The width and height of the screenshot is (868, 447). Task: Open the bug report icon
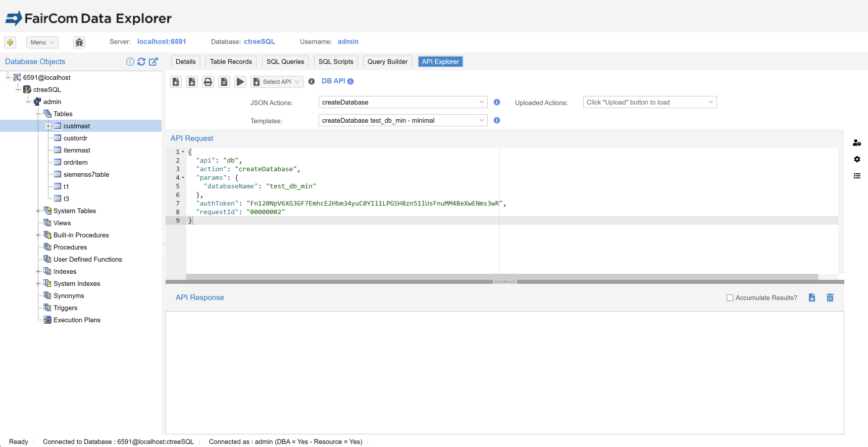79,42
